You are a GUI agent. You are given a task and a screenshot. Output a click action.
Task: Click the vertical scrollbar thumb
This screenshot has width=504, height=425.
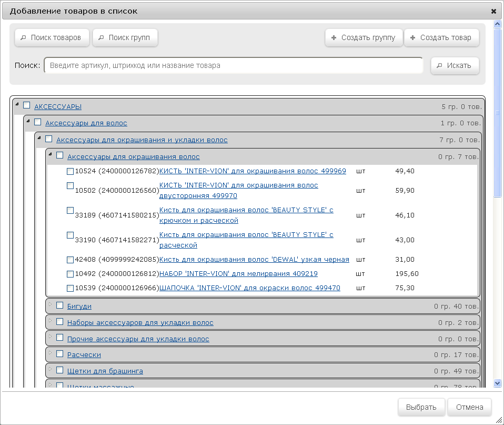click(498, 113)
